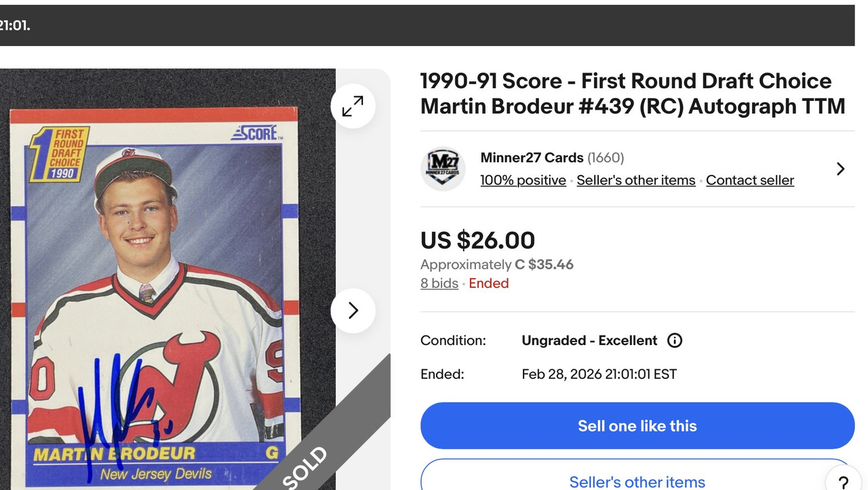Click the listing title text
The width and height of the screenshot is (868, 490).
(x=632, y=94)
